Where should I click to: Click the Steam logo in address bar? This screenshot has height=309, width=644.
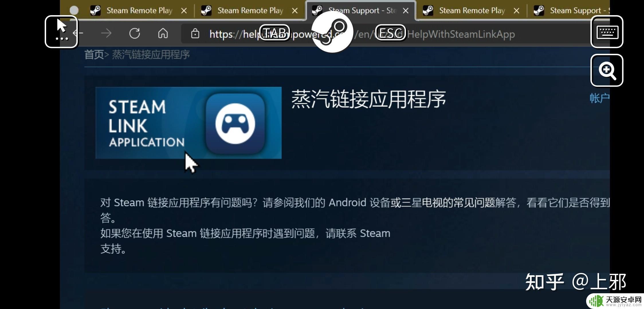[x=332, y=33]
